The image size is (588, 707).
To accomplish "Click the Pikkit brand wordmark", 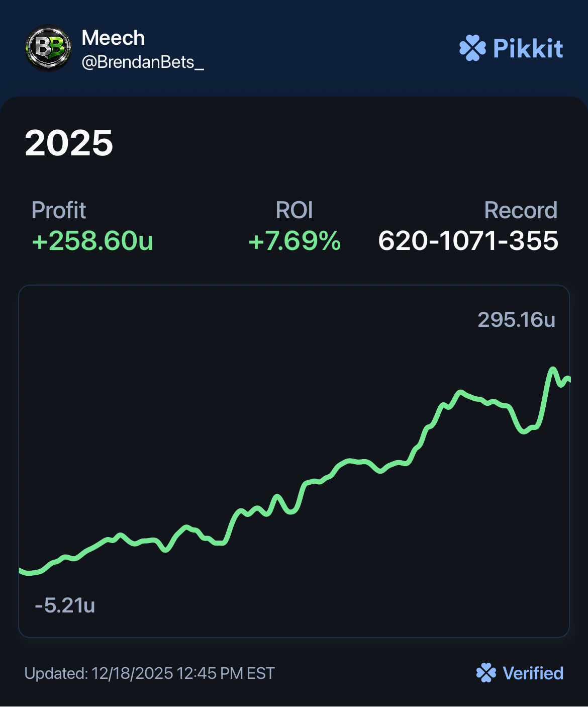I will pyautogui.click(x=528, y=49).
